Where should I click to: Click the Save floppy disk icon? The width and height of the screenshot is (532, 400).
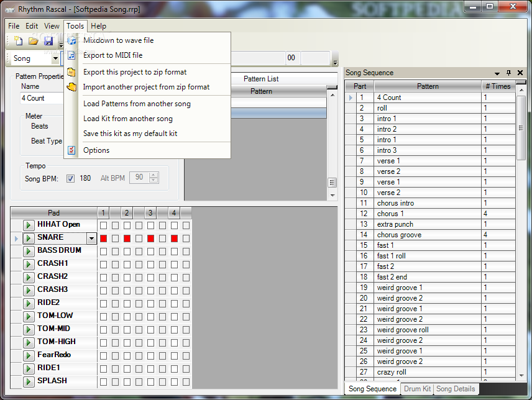(48, 41)
